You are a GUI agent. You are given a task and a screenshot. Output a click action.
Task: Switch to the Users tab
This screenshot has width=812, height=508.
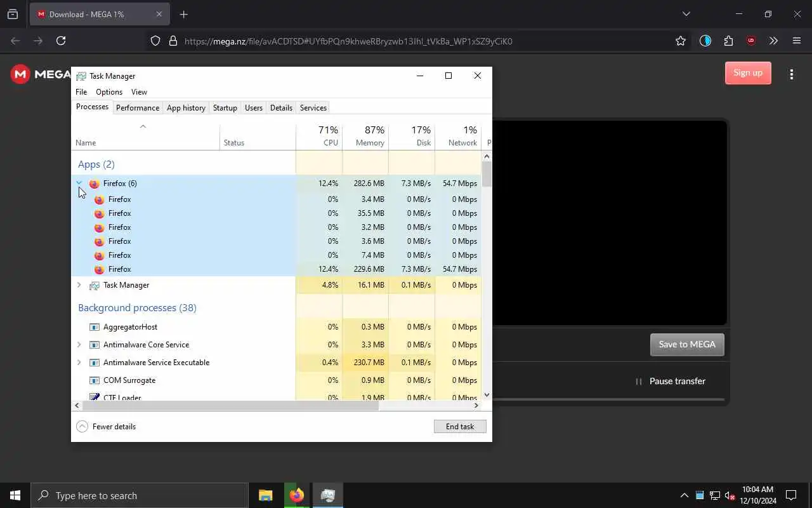click(x=254, y=108)
